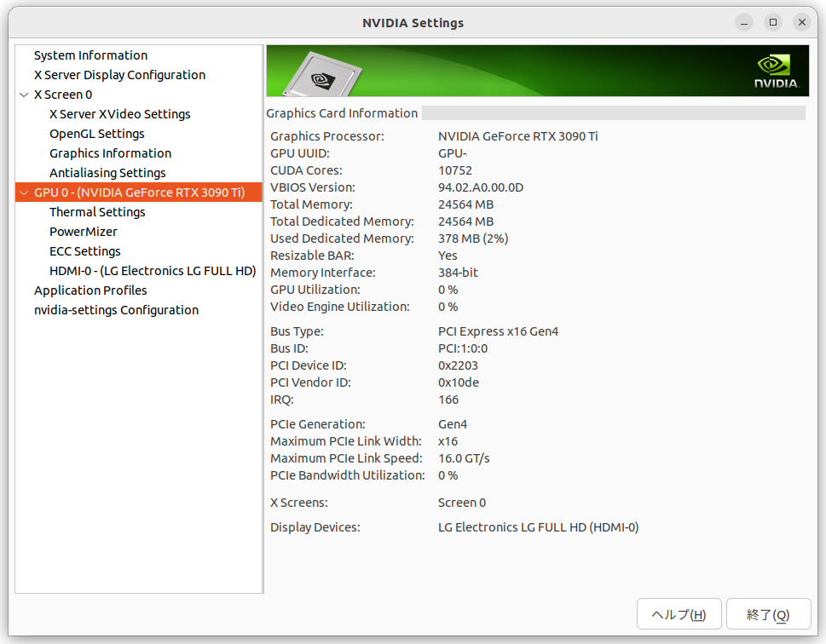
Task: Click Resizable BAR value Yes
Action: 448,256
